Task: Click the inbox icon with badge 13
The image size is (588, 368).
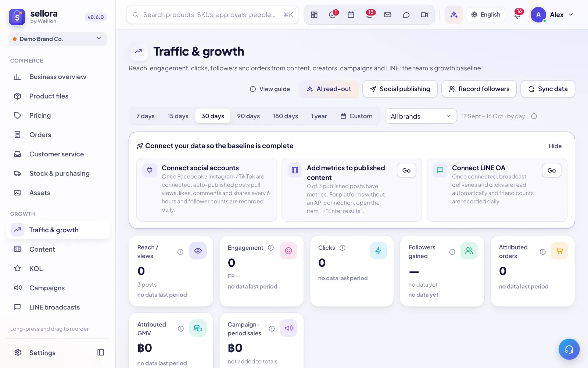Action: tap(369, 15)
